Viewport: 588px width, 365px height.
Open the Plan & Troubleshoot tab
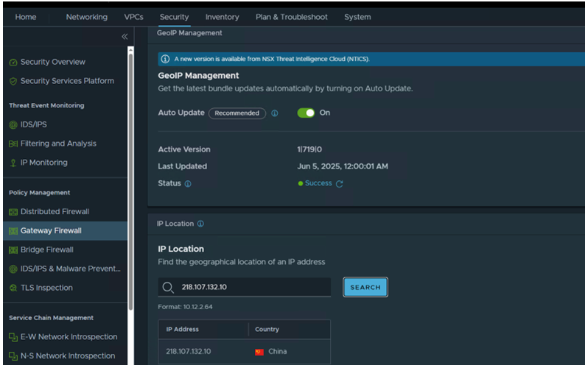[291, 17]
